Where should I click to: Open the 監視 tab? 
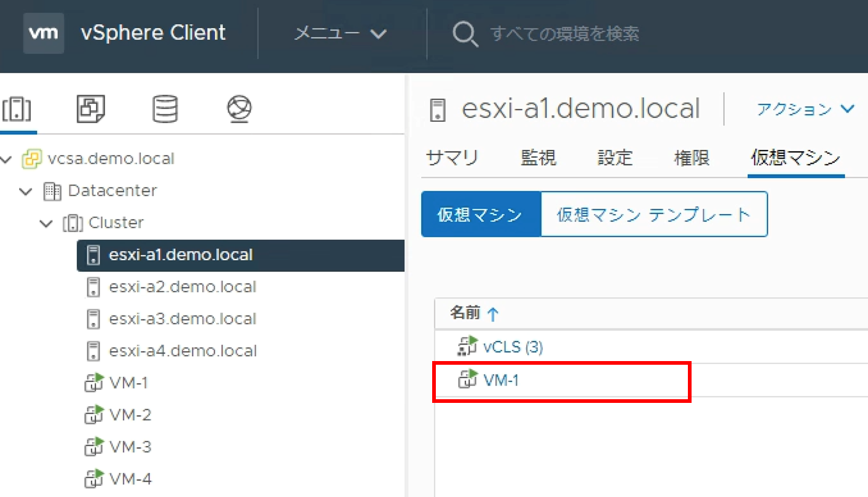click(x=539, y=158)
